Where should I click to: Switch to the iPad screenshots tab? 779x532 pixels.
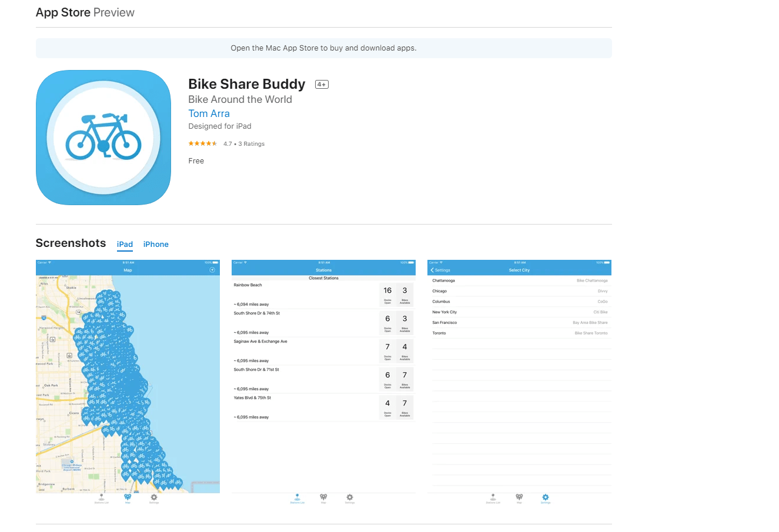click(x=125, y=244)
